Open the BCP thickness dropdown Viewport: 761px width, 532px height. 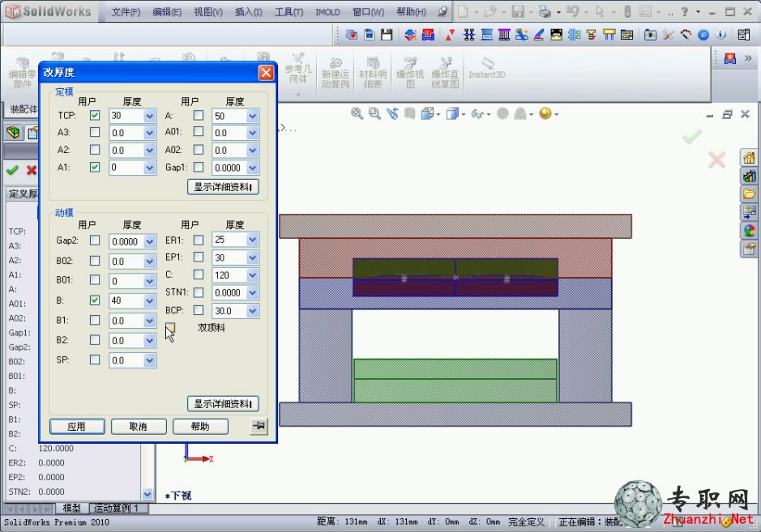tap(252, 310)
